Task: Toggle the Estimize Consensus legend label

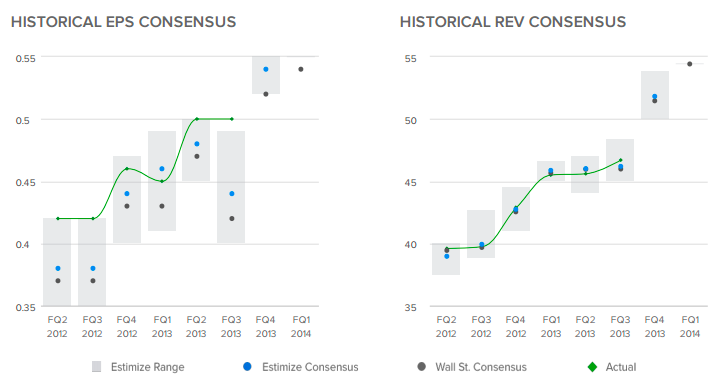Action: [310, 367]
